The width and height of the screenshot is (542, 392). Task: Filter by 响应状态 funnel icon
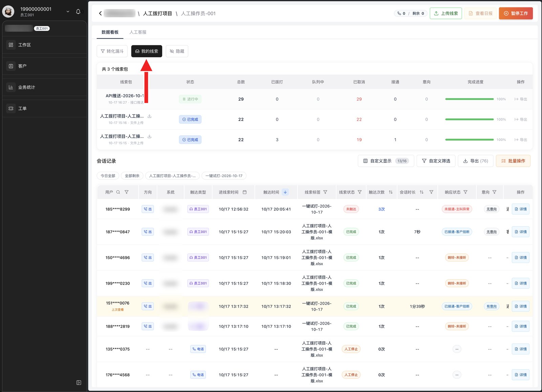tap(465, 192)
